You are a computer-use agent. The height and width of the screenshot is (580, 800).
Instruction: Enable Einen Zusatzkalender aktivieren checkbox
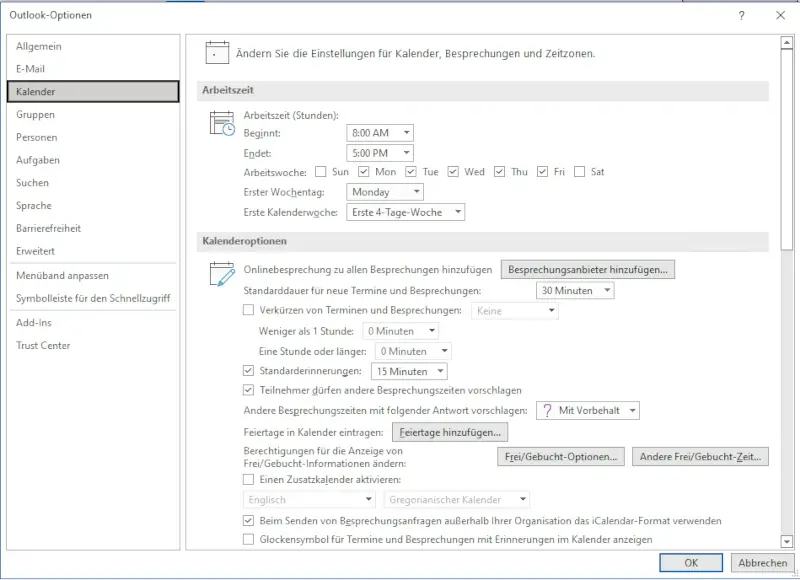[250, 480]
